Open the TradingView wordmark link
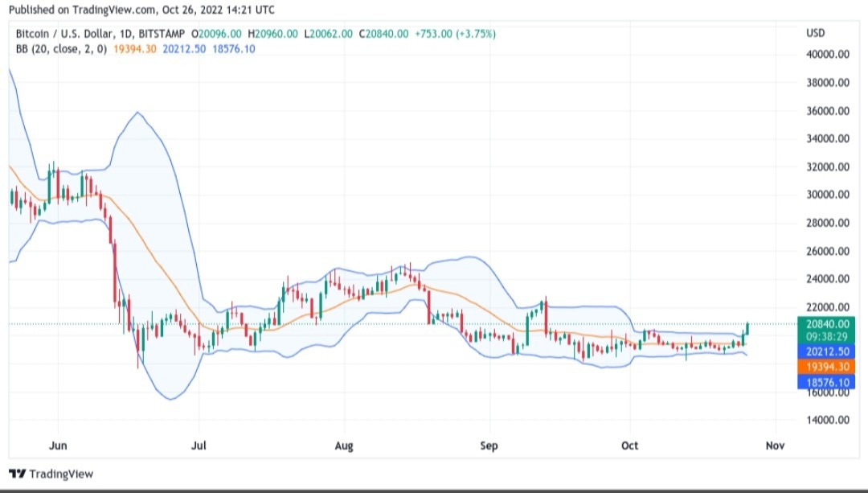868x493 pixels. point(61,474)
